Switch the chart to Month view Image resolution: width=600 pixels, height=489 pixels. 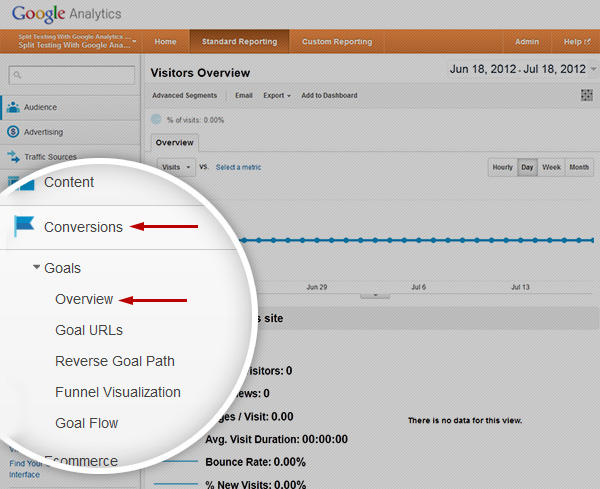click(x=579, y=167)
